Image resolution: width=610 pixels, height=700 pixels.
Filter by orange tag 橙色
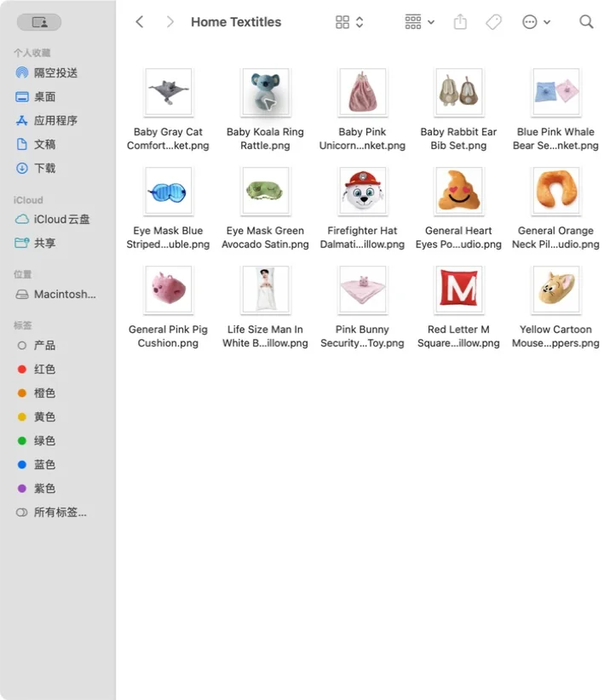(36, 393)
